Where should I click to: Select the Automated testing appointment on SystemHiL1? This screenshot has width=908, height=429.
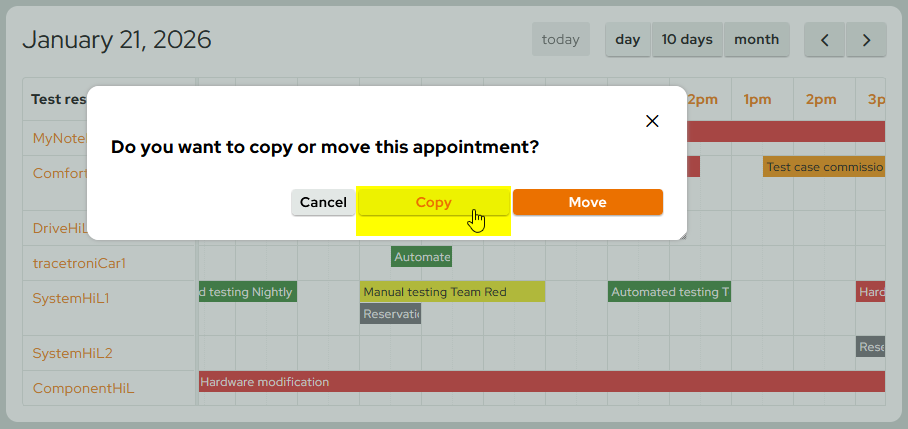click(669, 292)
